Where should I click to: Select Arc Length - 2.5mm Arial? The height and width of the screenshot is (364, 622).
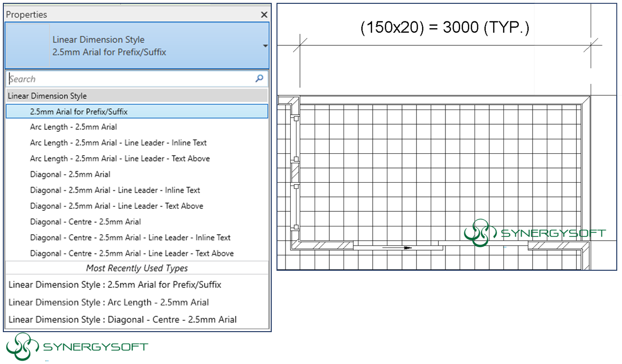[x=73, y=127]
